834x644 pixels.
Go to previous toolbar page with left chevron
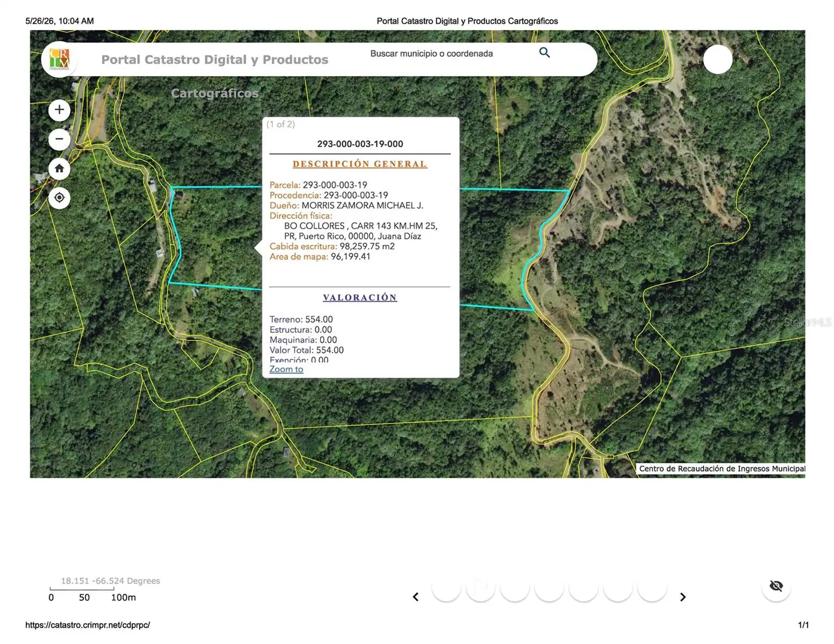point(416,597)
